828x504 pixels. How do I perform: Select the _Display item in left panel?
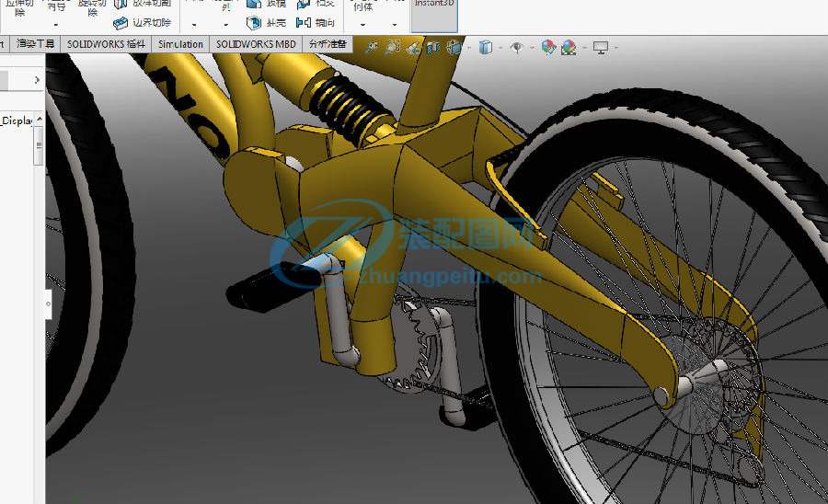pyautogui.click(x=17, y=120)
